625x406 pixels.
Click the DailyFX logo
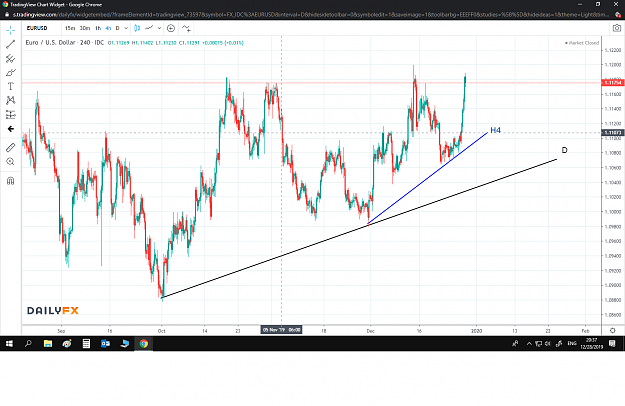coord(53,311)
